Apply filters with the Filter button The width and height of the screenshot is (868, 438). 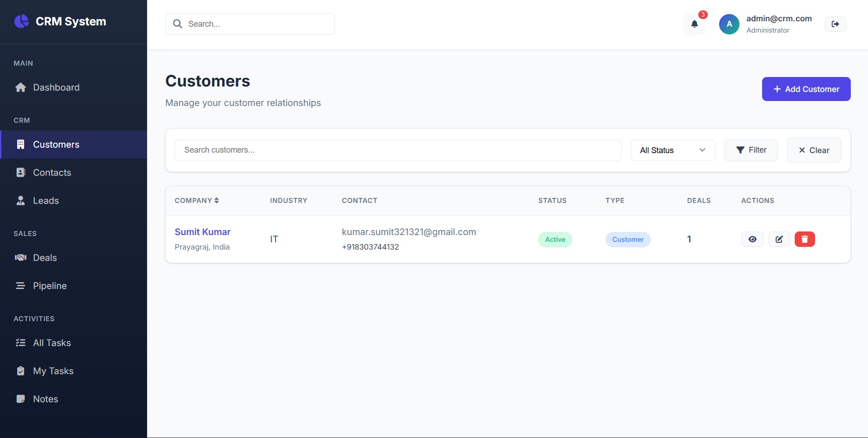751,150
